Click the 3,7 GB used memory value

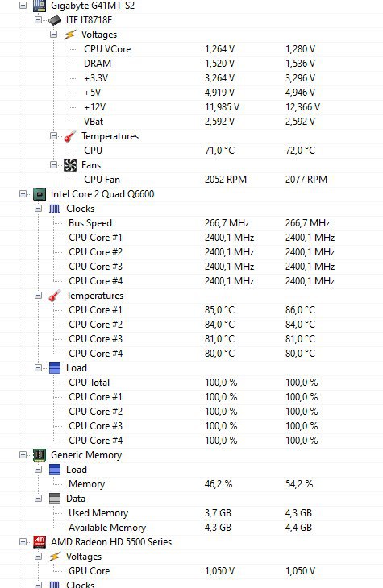[x=219, y=513]
